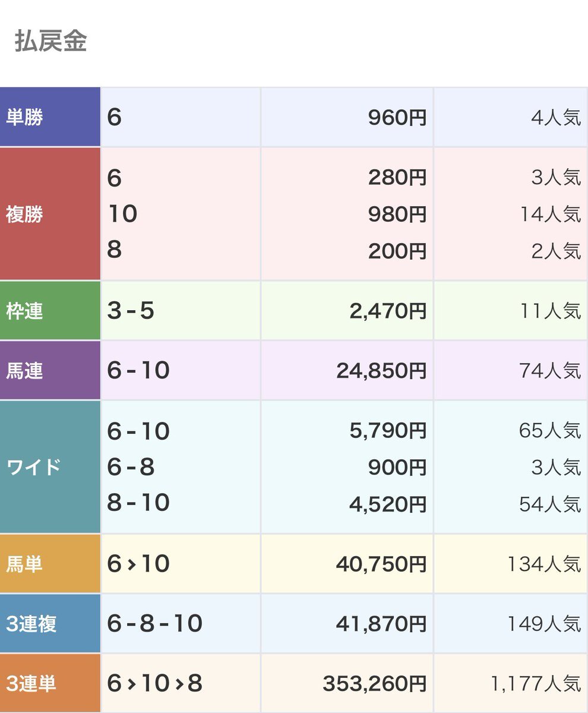Select the 複勝 row label
Image resolution: width=588 pixels, height=713 pixels.
tap(50, 214)
